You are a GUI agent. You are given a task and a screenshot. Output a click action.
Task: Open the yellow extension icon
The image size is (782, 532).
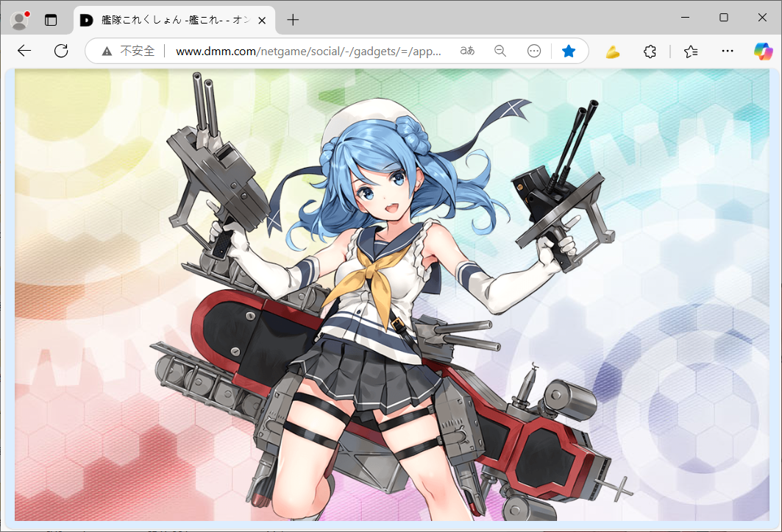pyautogui.click(x=613, y=52)
